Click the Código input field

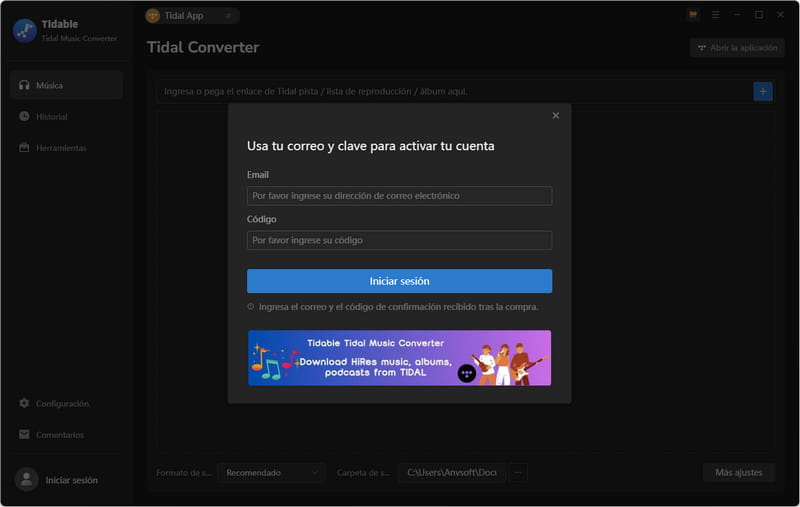coord(399,240)
